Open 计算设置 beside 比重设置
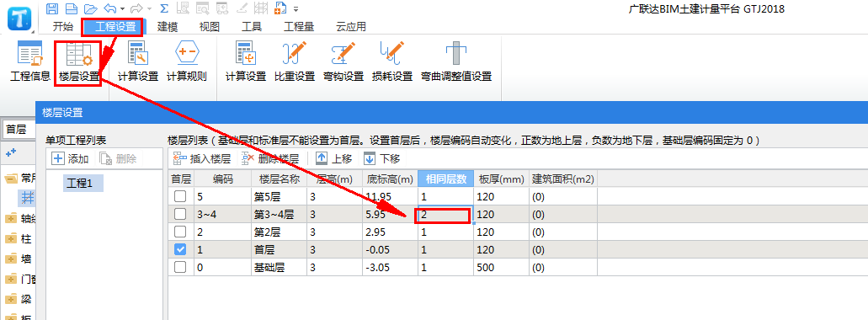Viewport: 868px width, 320px height. (246, 62)
